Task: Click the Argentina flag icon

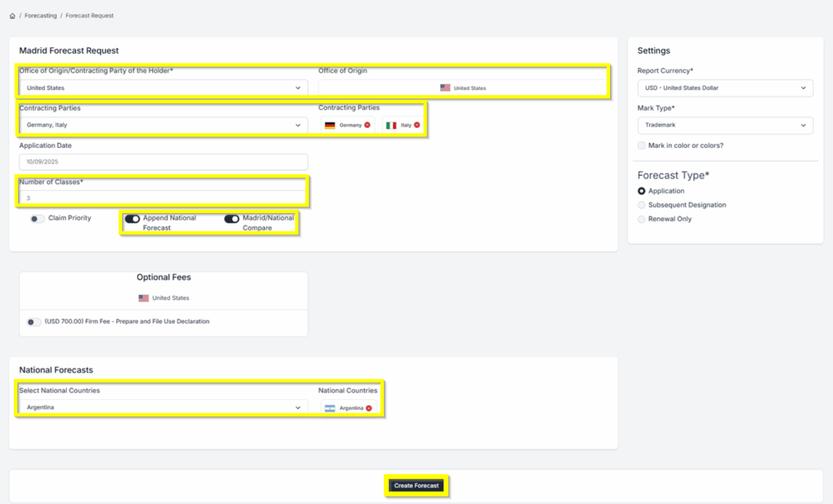Action: coord(329,408)
